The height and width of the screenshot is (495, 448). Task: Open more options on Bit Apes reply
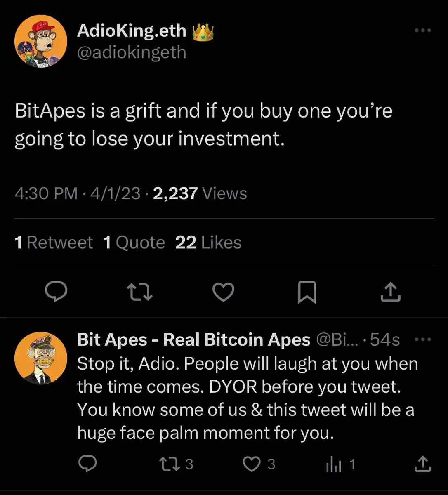(x=423, y=339)
